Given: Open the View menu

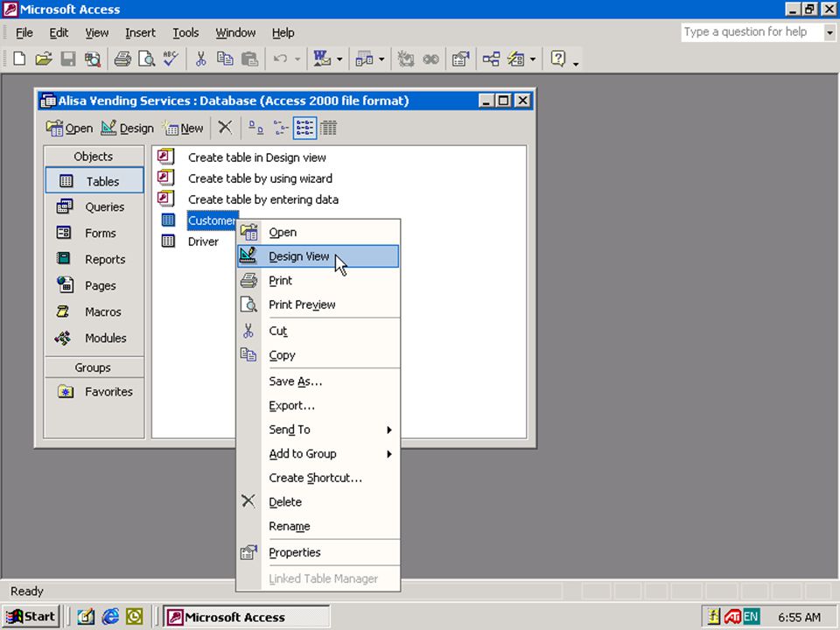Looking at the screenshot, I should pyautogui.click(x=96, y=32).
